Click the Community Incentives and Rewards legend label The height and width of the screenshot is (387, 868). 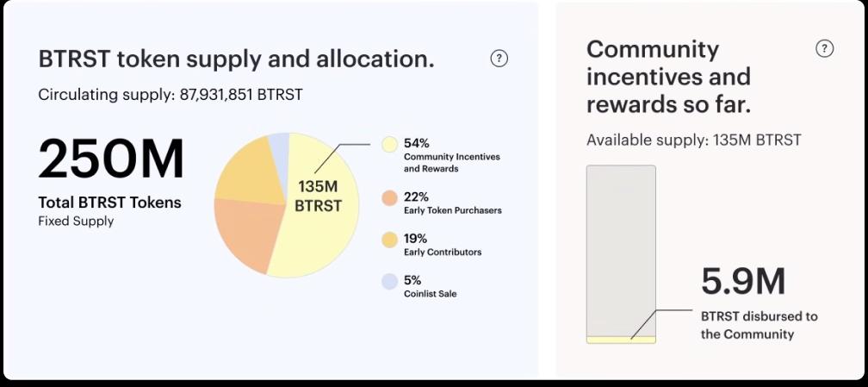(451, 163)
